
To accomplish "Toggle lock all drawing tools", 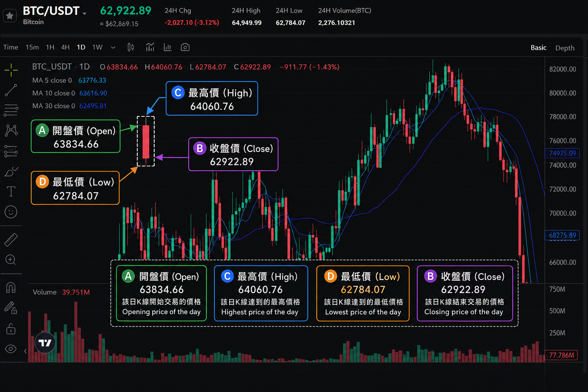I will click(x=11, y=328).
